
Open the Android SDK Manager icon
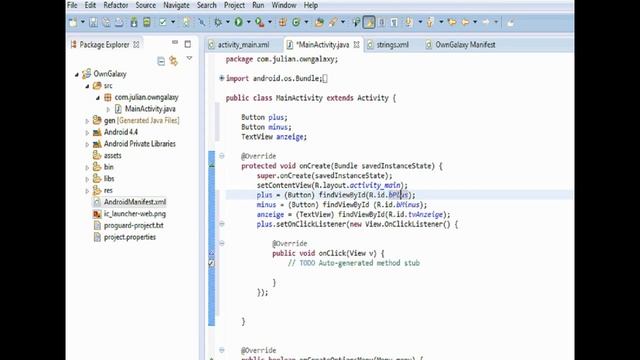pyautogui.click(x=134, y=22)
